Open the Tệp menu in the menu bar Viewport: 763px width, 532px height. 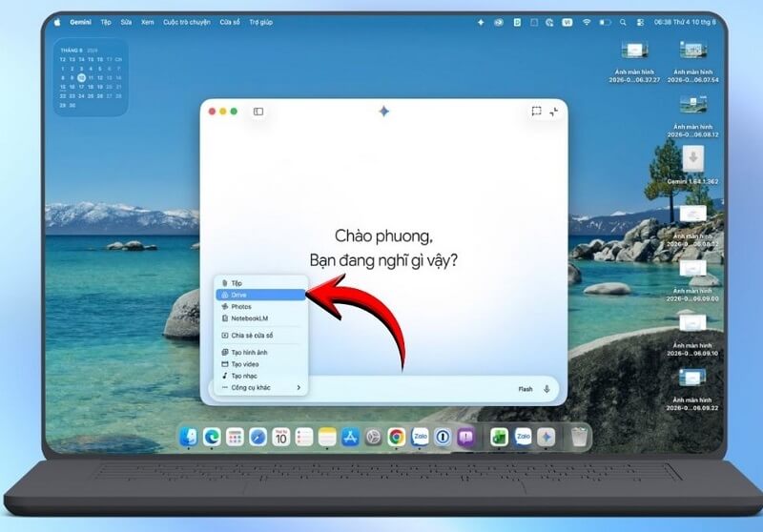pos(106,22)
